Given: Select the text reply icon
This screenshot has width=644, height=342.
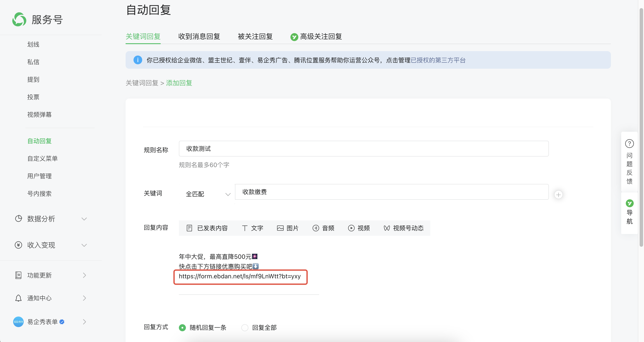Looking at the screenshot, I should coord(244,228).
